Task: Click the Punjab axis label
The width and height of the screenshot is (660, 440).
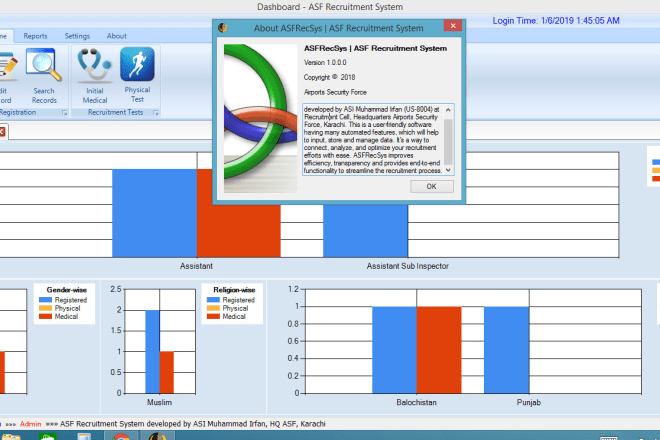Action: pos(529,403)
